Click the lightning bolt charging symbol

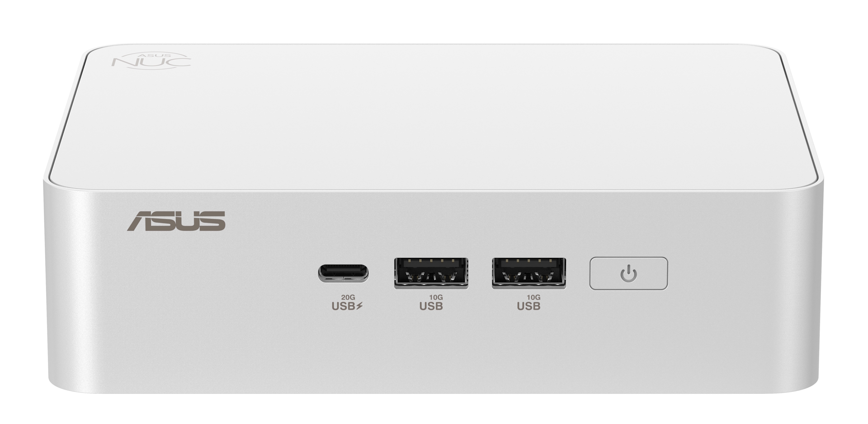point(359,306)
